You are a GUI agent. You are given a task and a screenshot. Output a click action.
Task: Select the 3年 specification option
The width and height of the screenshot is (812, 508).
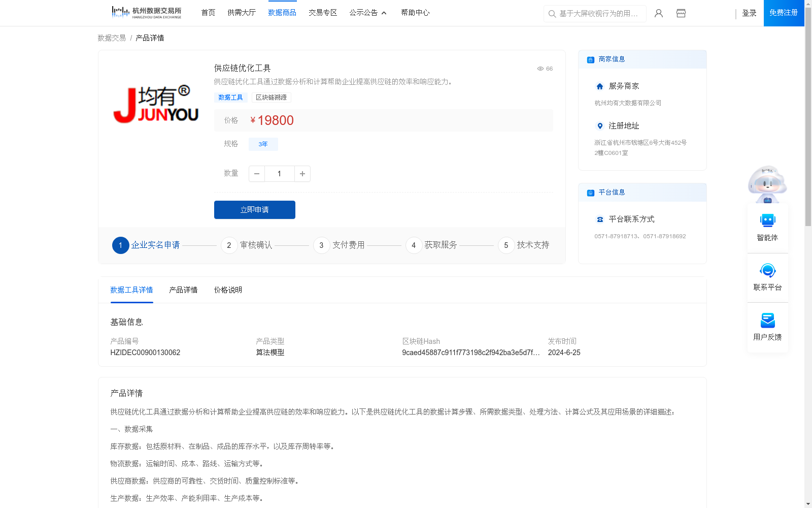263,144
